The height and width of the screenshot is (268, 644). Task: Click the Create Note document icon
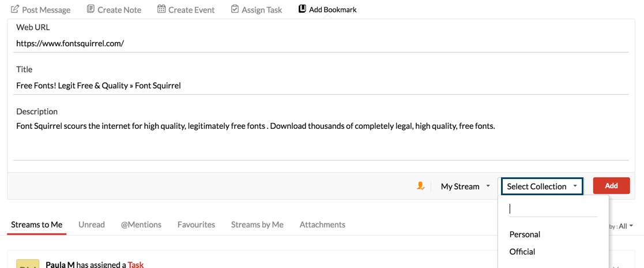click(x=91, y=9)
